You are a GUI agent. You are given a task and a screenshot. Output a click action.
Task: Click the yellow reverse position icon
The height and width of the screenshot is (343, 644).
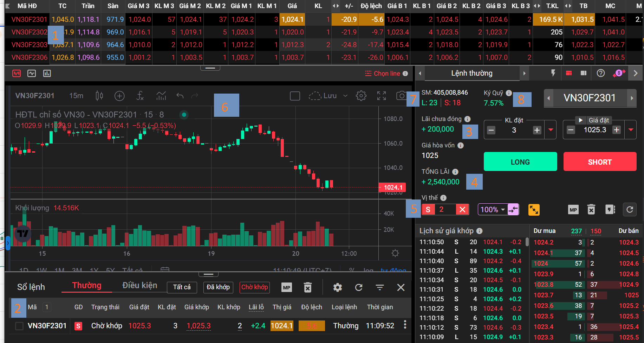pos(534,210)
